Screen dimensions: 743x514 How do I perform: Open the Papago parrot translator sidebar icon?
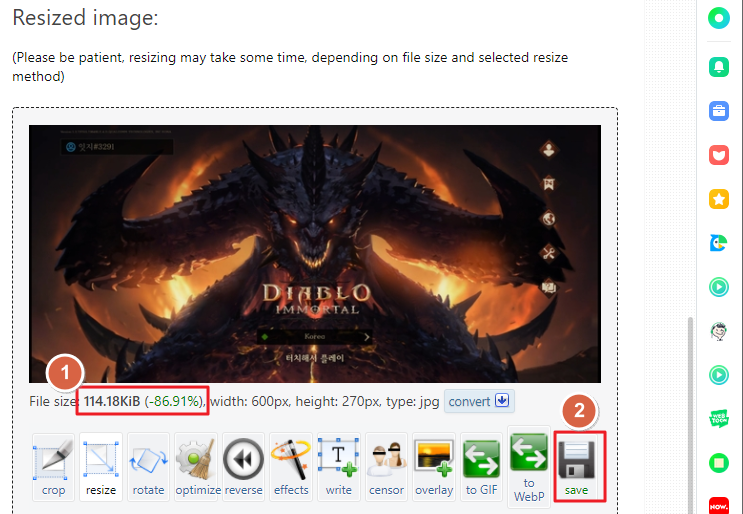point(719,243)
